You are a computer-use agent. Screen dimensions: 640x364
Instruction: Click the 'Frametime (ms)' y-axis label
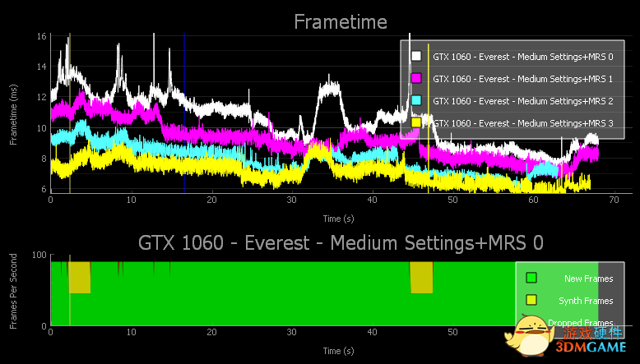(13, 114)
